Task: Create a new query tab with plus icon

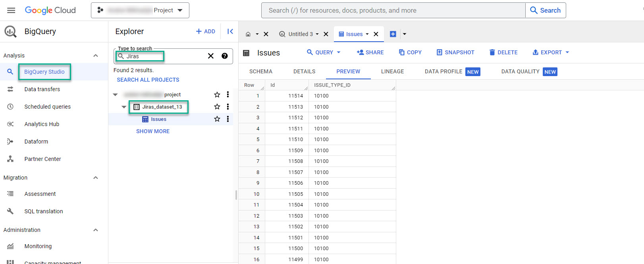Action: (x=393, y=34)
